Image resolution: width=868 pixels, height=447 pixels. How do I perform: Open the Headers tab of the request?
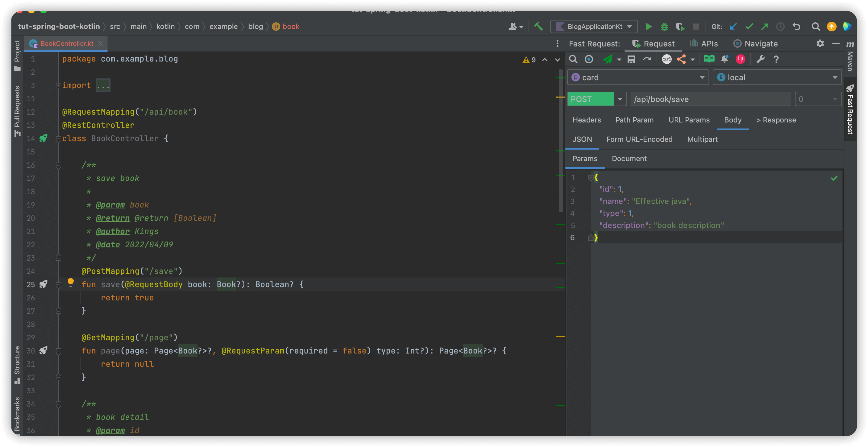587,120
